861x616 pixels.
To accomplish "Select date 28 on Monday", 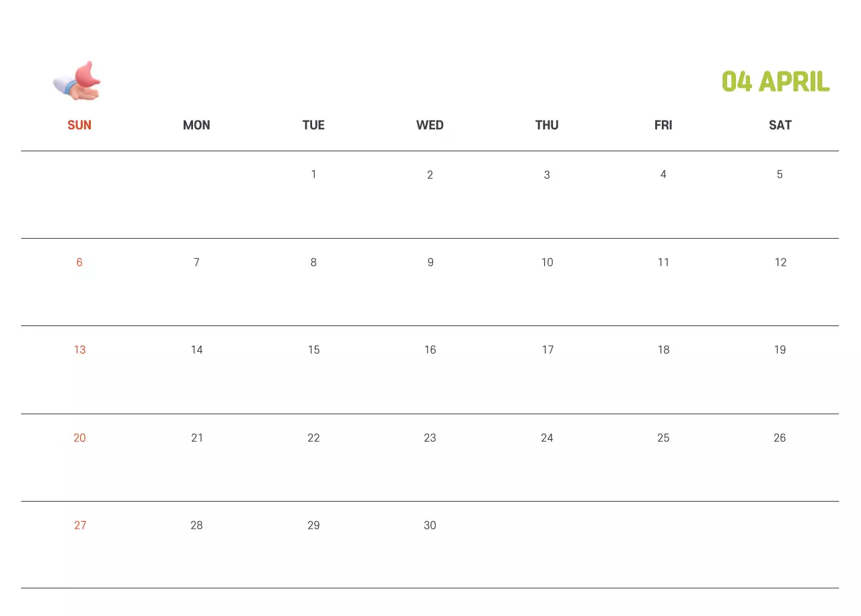I will coord(196,525).
